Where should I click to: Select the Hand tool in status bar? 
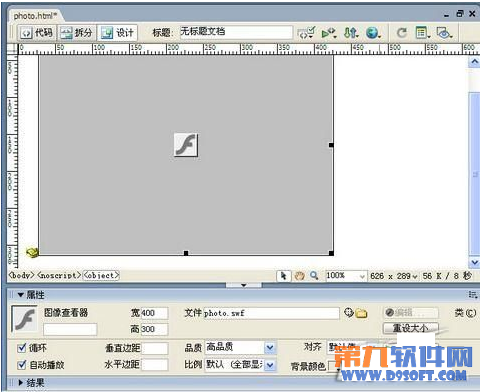(x=299, y=276)
